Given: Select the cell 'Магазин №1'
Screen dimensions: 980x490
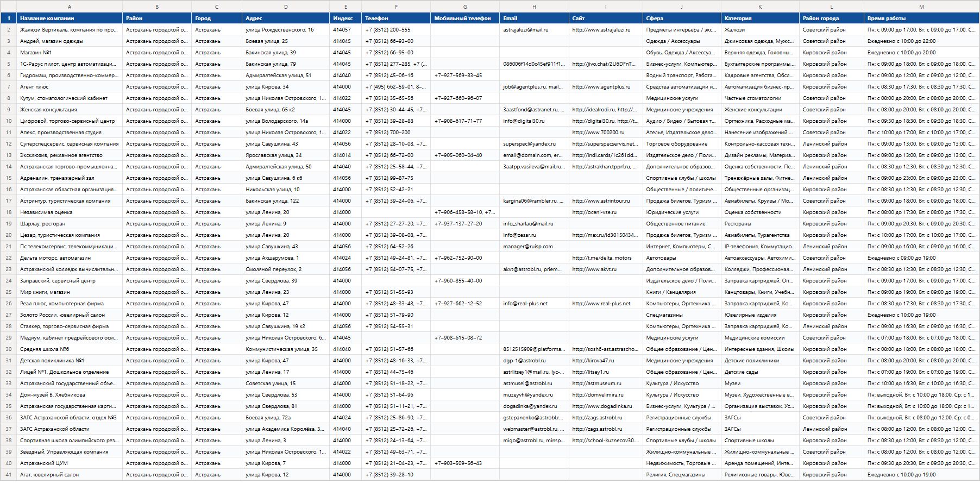Looking at the screenshot, I should (70, 53).
